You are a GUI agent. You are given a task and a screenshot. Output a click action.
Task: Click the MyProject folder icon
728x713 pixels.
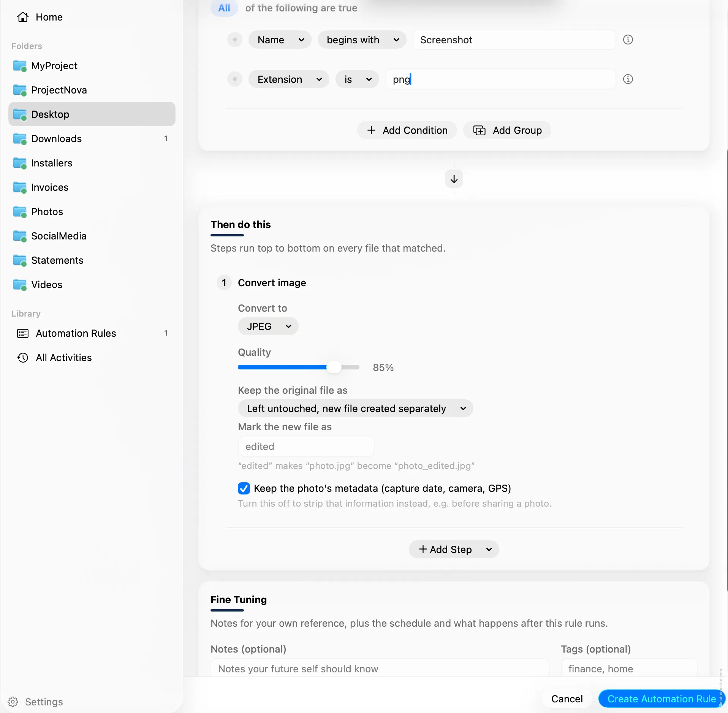(20, 66)
